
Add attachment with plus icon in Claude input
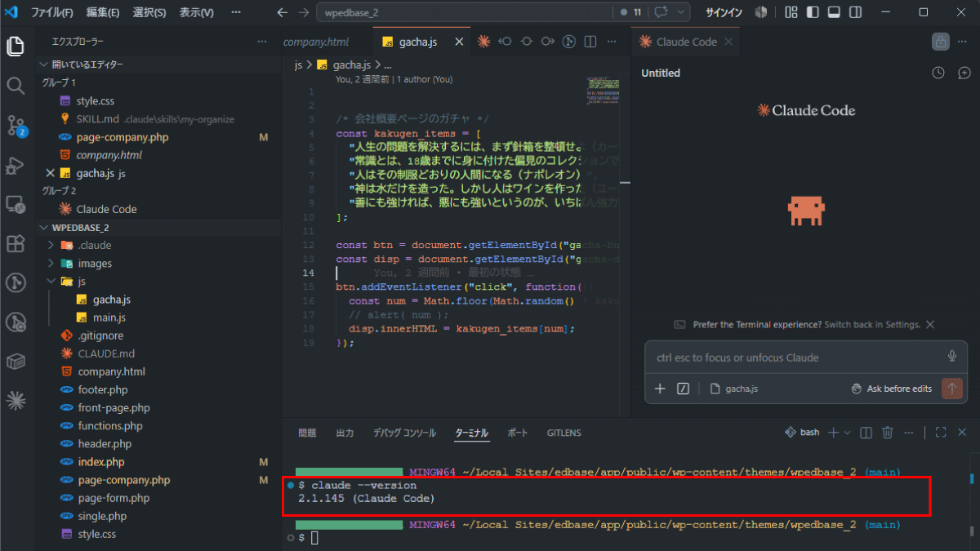(x=660, y=389)
